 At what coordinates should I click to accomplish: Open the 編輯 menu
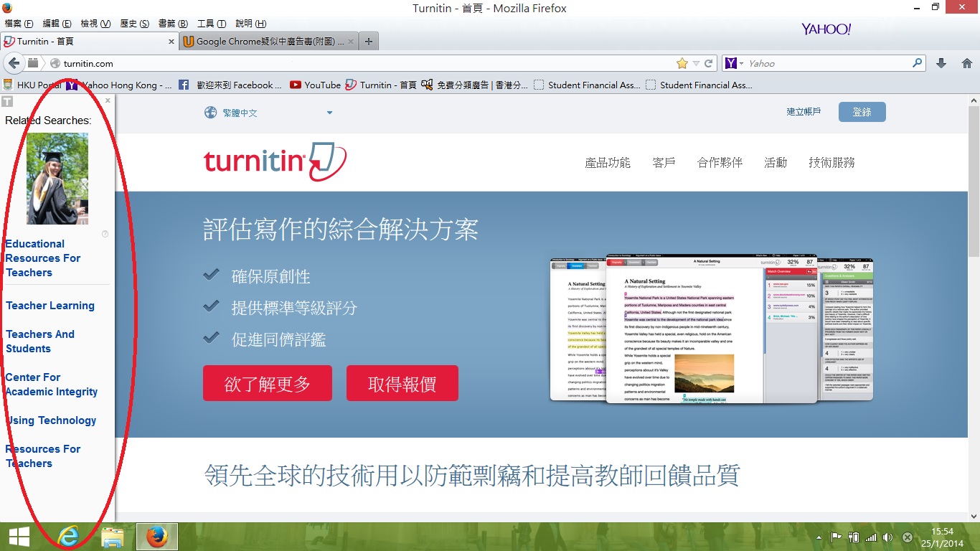[x=57, y=24]
